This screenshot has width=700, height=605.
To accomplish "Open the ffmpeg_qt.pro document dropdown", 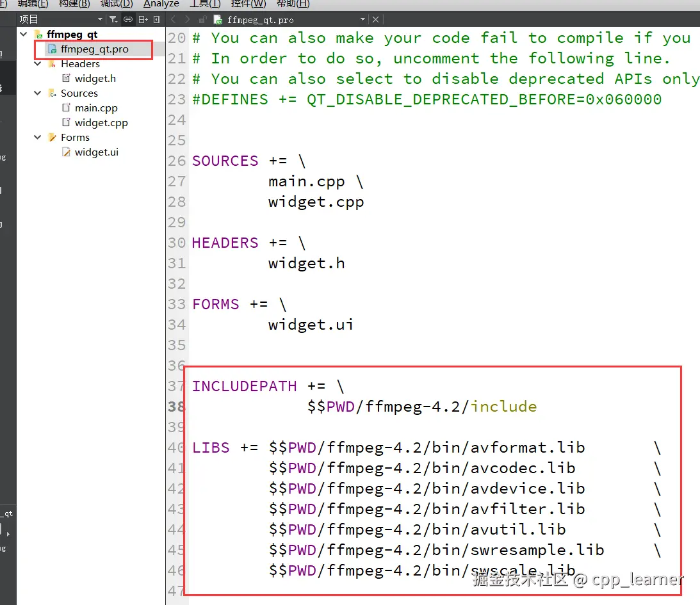I will pos(362,20).
